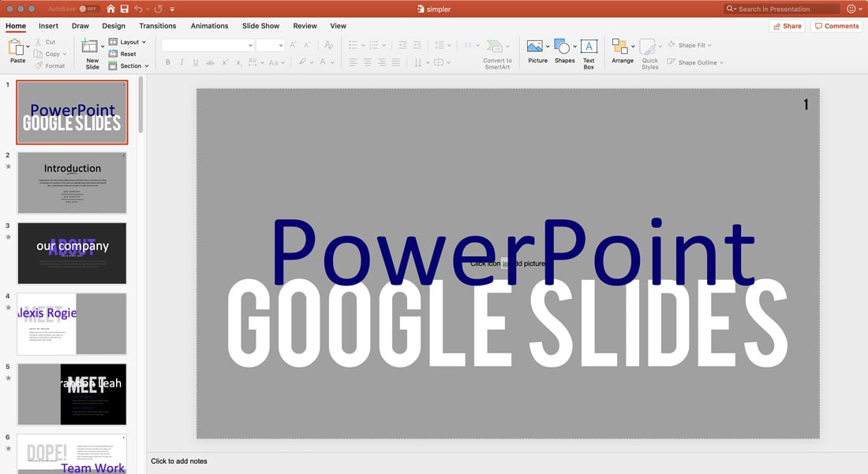Go to the Animations tab
Image resolution: width=868 pixels, height=474 pixels.
coord(209,25)
